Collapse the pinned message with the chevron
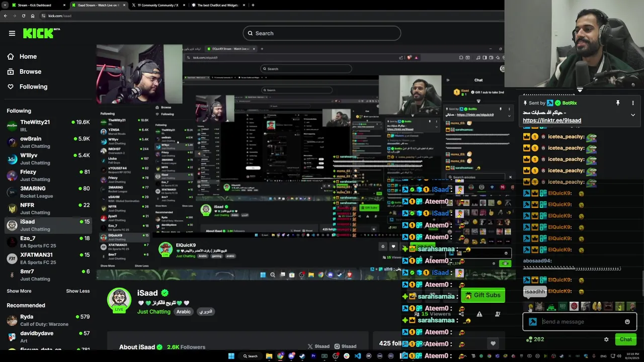This screenshot has height=362, width=644. tap(633, 115)
